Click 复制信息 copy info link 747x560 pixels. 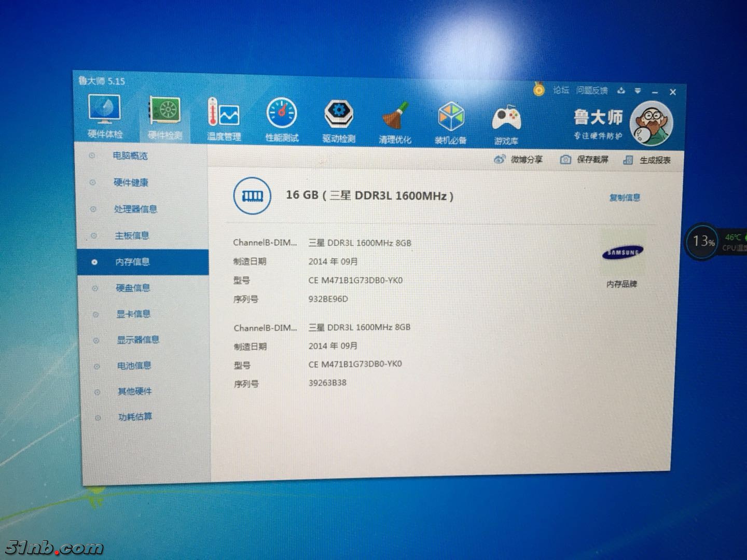[x=625, y=198]
